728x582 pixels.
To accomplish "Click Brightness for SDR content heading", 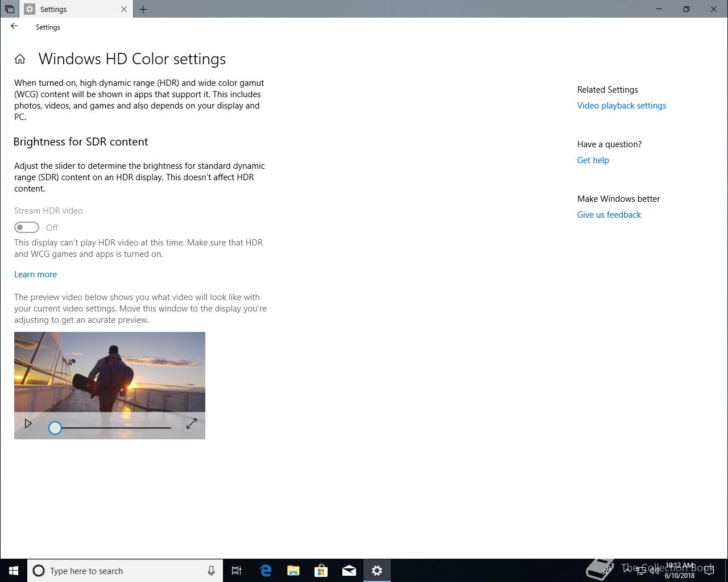I will [81, 142].
